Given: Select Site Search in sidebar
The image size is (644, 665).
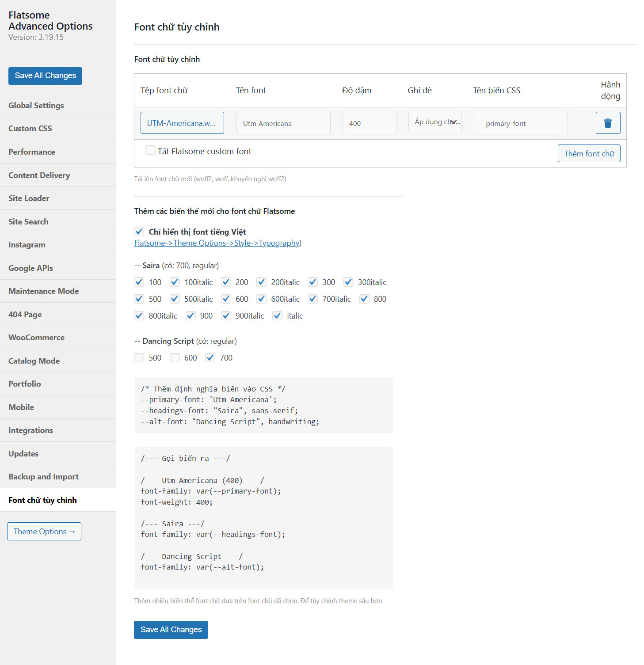Looking at the screenshot, I should pyautogui.click(x=58, y=221).
